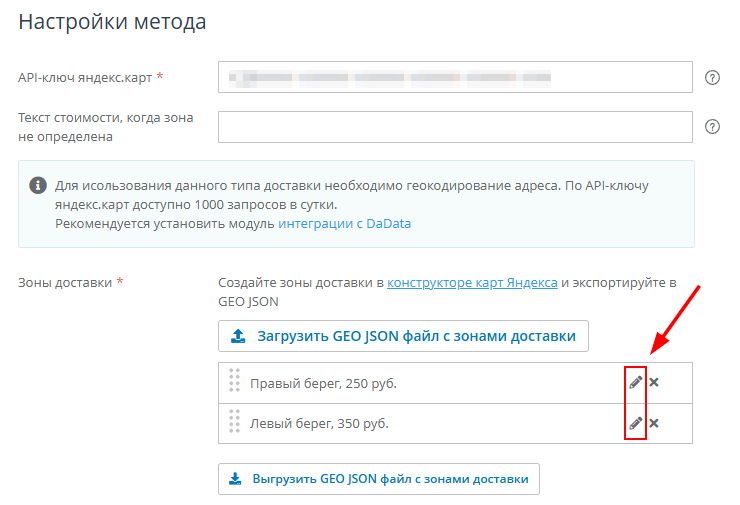Open the интеграции с DaData link
The height and width of the screenshot is (505, 740).
[x=344, y=223]
